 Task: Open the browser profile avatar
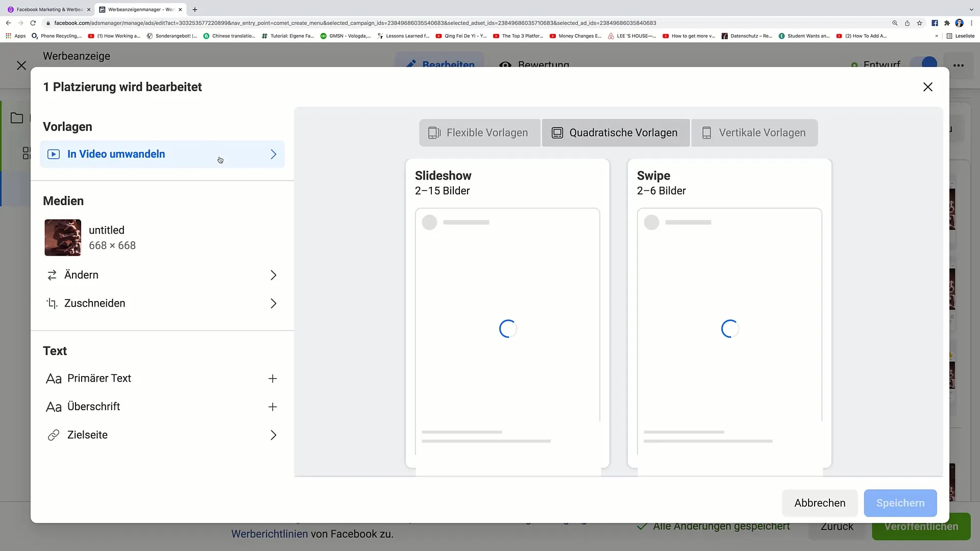(x=959, y=23)
